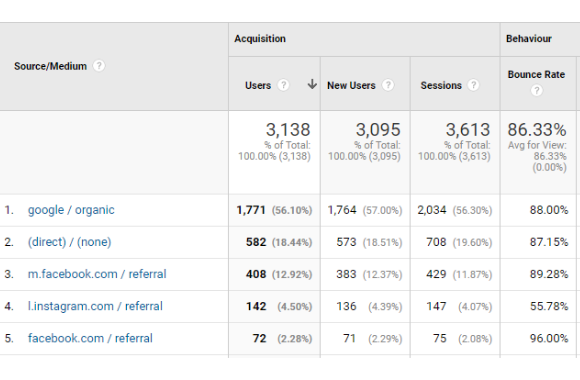Screen dimensions: 580x380
Task: Select direct Sessions value 708
Action: pyautogui.click(x=436, y=242)
